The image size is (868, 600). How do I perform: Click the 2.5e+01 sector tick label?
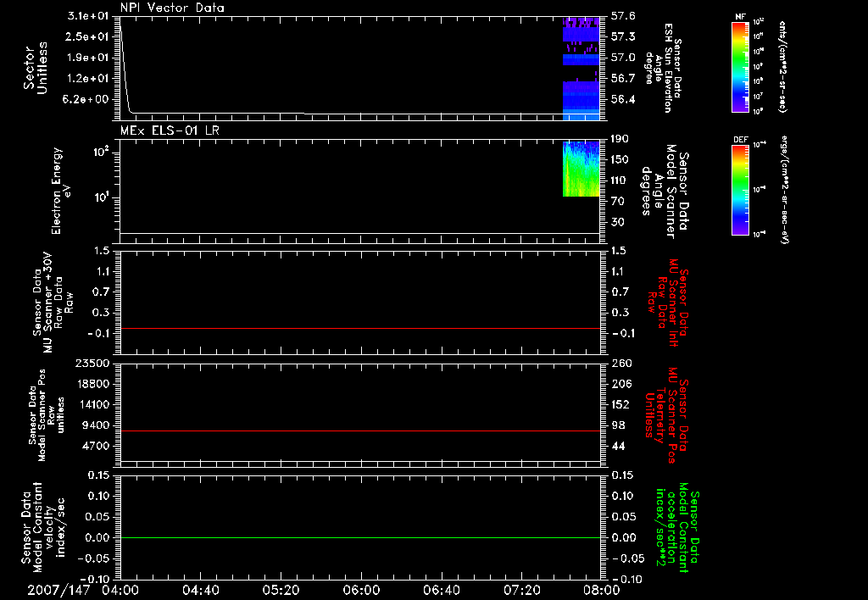87,36
